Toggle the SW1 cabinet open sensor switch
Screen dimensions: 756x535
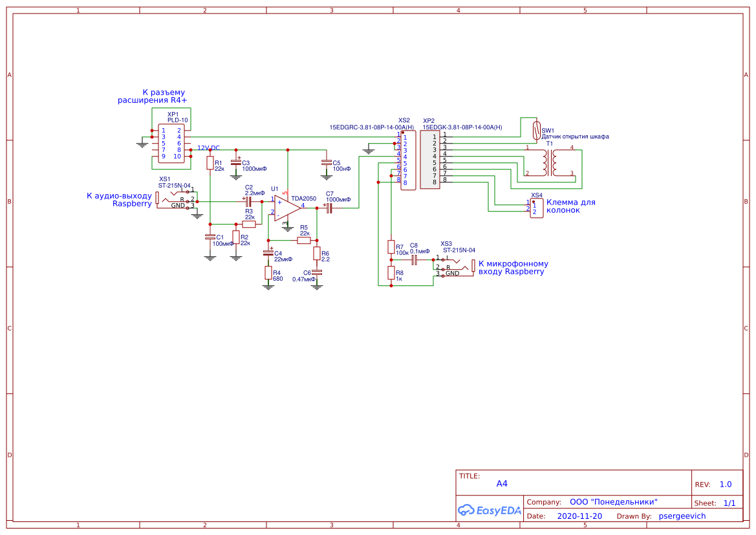click(x=537, y=130)
